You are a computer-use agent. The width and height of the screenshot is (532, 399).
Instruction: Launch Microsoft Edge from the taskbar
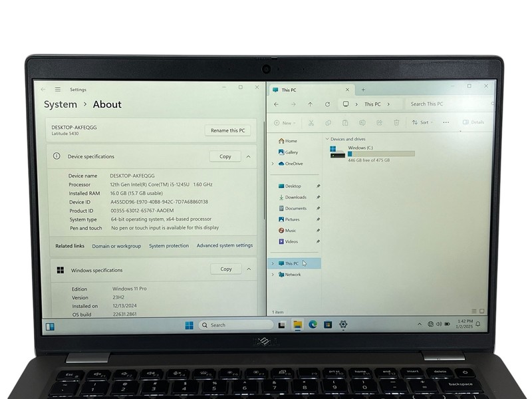click(x=313, y=325)
